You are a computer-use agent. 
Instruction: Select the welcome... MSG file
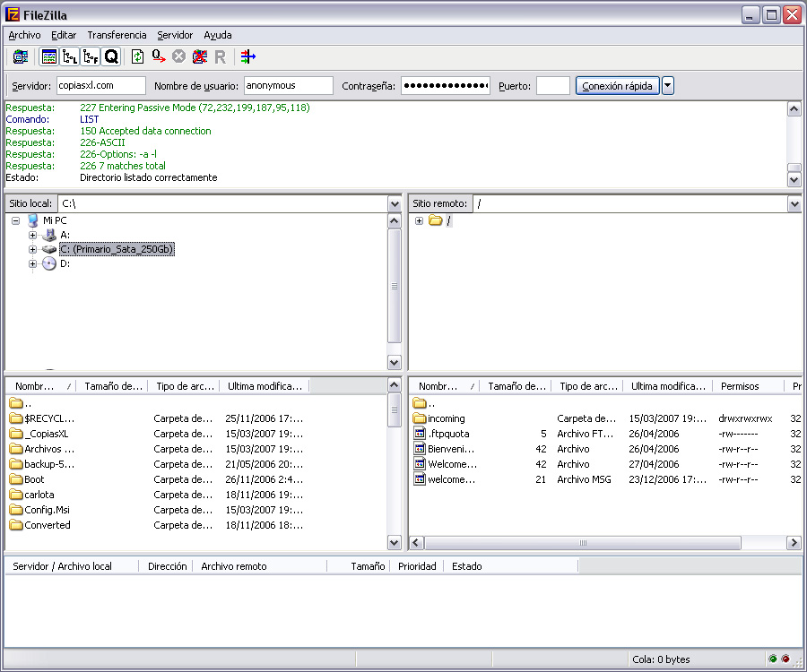[x=445, y=479]
